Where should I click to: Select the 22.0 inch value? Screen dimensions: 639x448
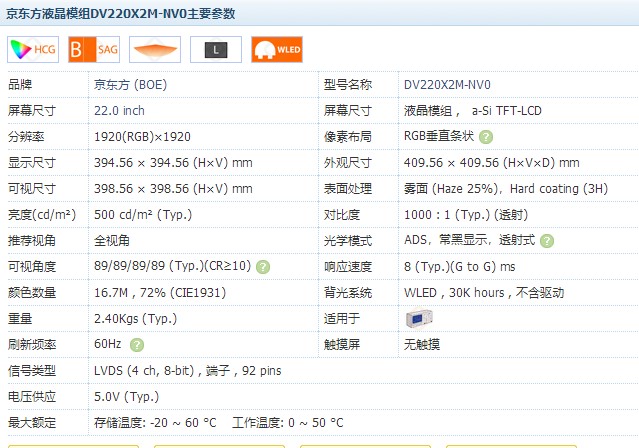[x=119, y=110]
